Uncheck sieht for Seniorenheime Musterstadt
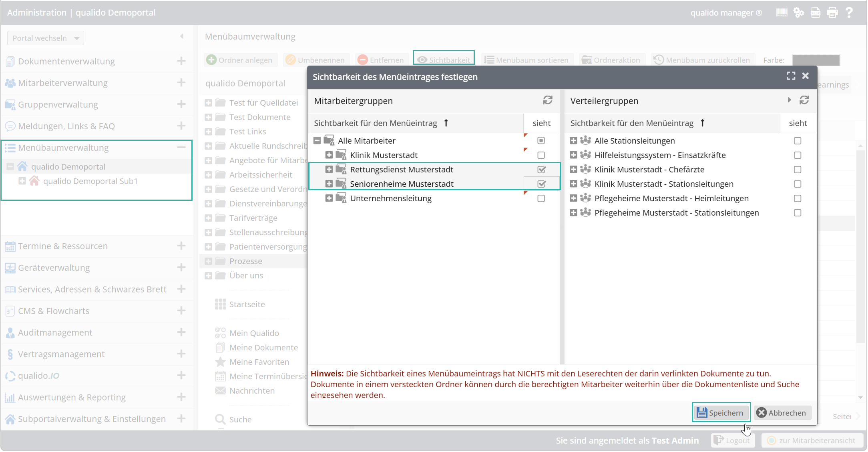868x452 pixels. pyautogui.click(x=541, y=184)
